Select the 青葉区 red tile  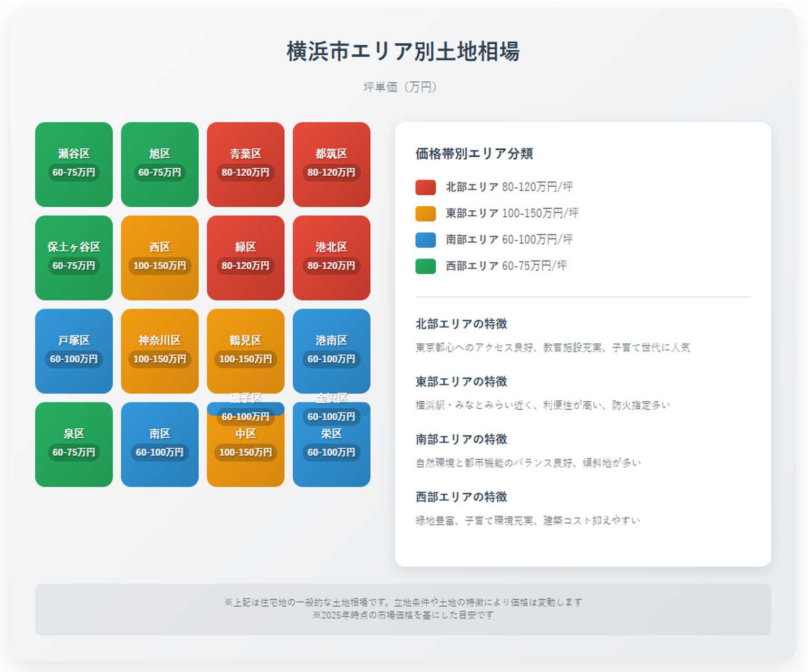[x=245, y=164]
